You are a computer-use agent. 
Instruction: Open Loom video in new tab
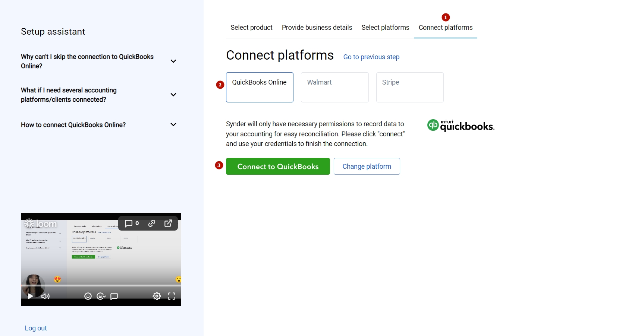168,224
